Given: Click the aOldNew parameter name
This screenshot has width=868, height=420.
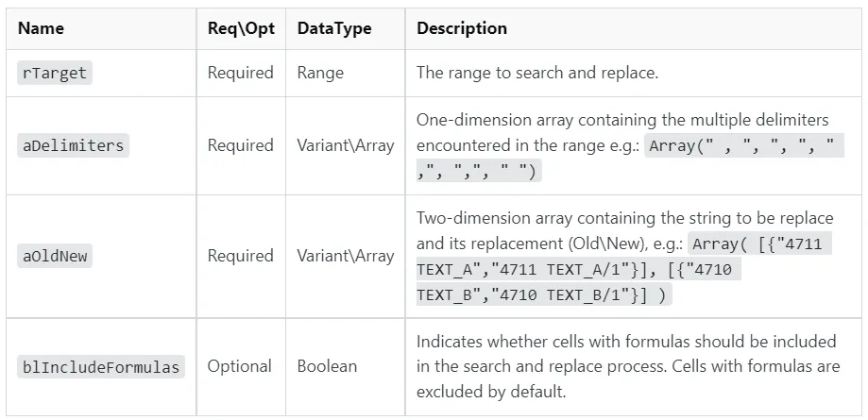Looking at the screenshot, I should point(55,256).
